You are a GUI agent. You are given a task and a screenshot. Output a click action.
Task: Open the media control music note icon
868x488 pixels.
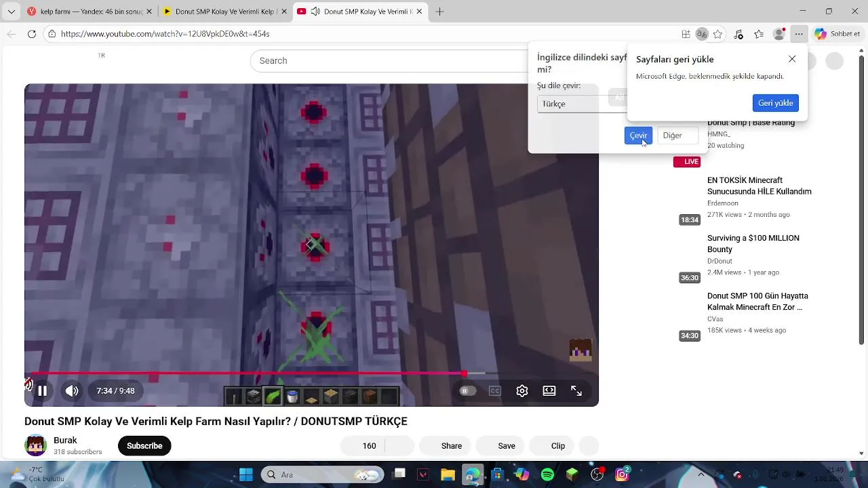[x=738, y=34]
